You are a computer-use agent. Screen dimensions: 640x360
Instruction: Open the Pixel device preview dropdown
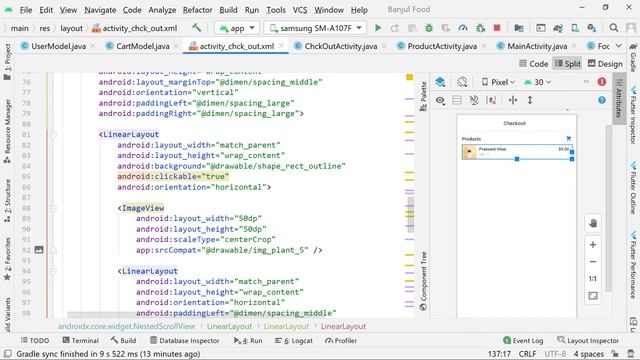(x=498, y=82)
